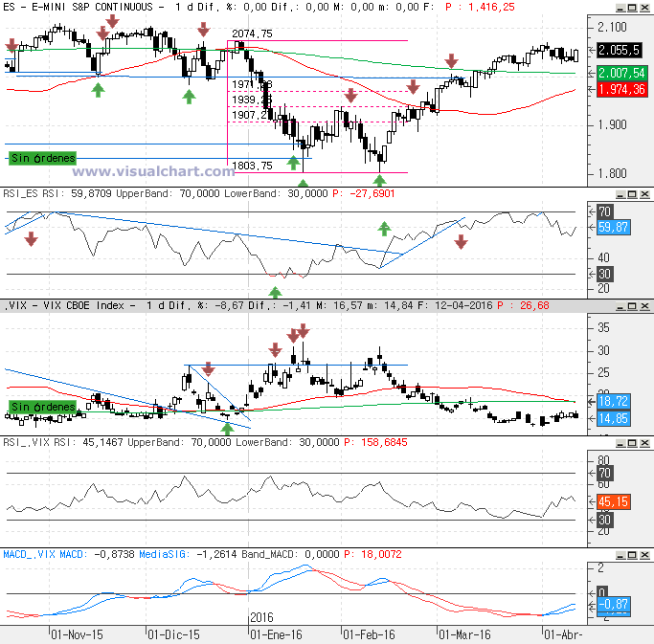654x644 pixels.
Task: Click the 70 upper band tag in RSI_ES
Action: click(x=605, y=211)
